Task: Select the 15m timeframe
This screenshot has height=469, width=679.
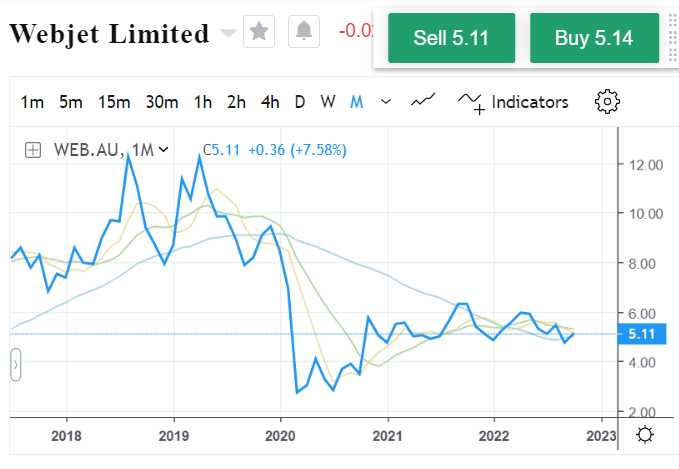Action: [114, 103]
